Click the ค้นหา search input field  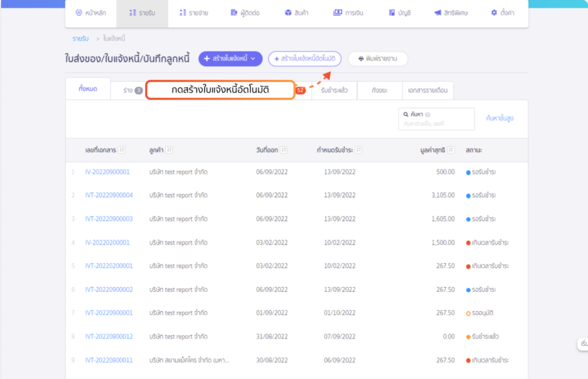pyautogui.click(x=436, y=123)
